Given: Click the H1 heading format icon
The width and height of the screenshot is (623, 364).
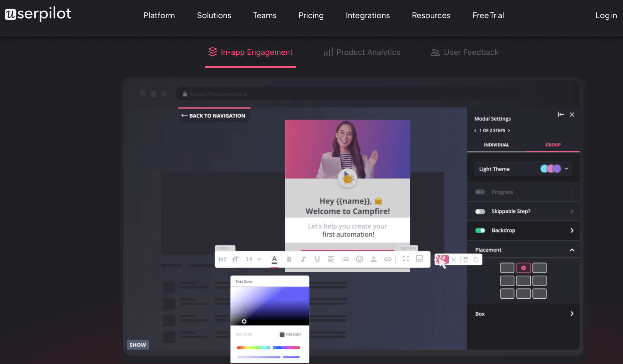Looking at the screenshot, I should [222, 259].
